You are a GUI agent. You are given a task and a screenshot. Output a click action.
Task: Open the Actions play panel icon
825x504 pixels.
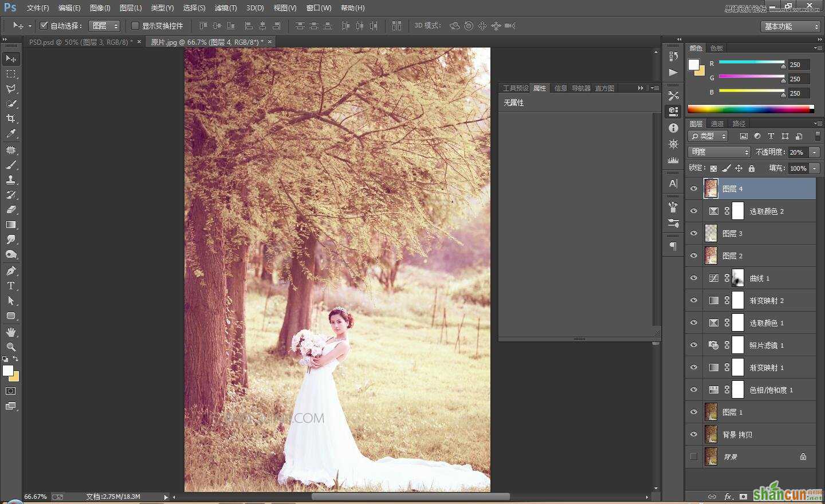[x=673, y=73]
